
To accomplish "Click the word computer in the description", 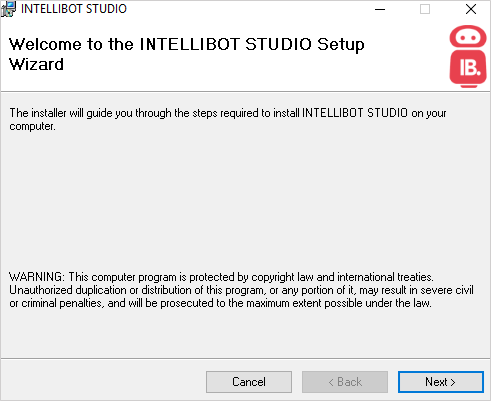I will point(32,126).
